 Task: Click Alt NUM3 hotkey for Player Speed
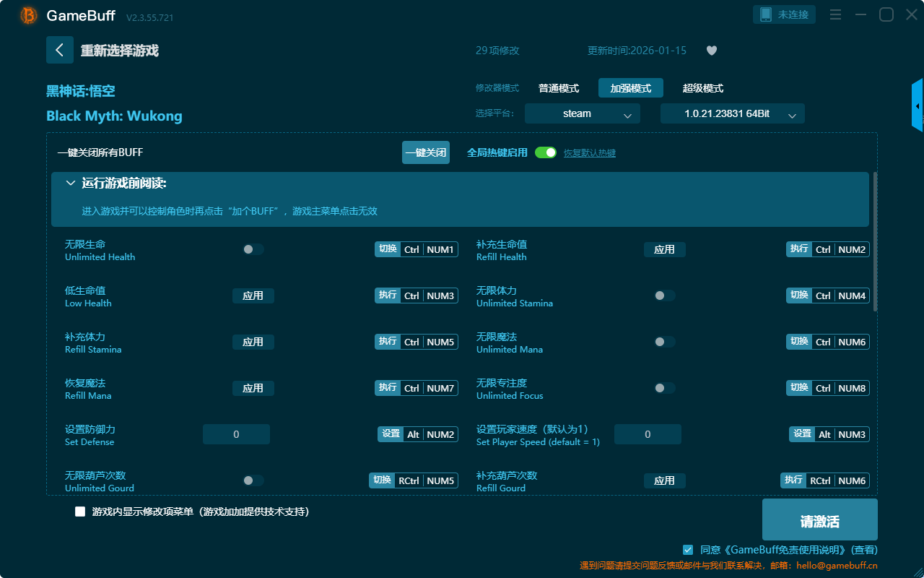point(829,434)
